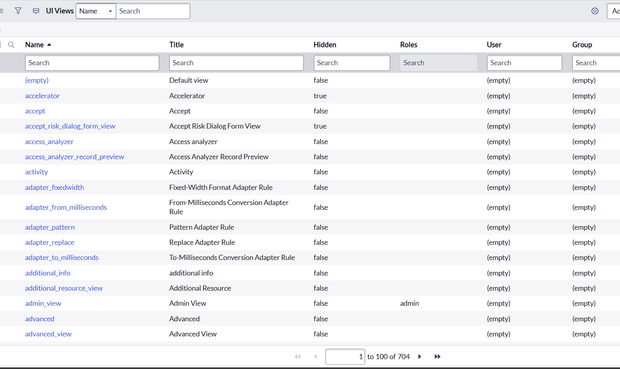620x369 pixels.
Task: Open the additional_info link
Action: coord(47,273)
